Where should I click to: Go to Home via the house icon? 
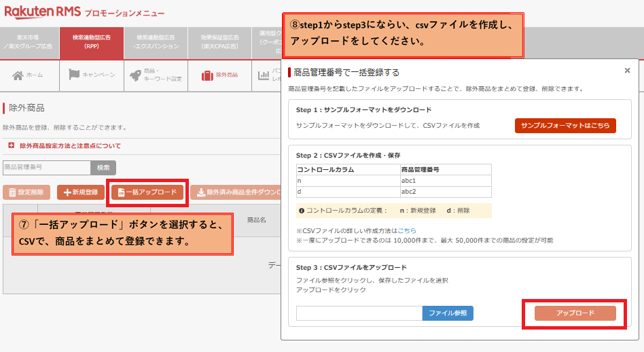[x=18, y=75]
